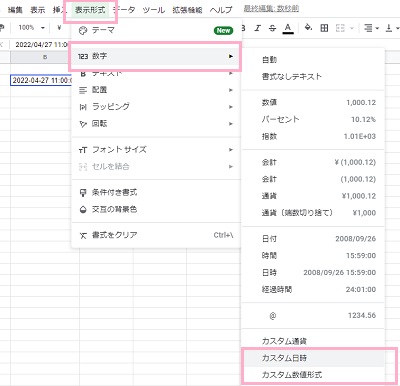Click the yen currency format icon
Image resolution: width=400 pixels, height=386 pixels.
tap(59, 28)
